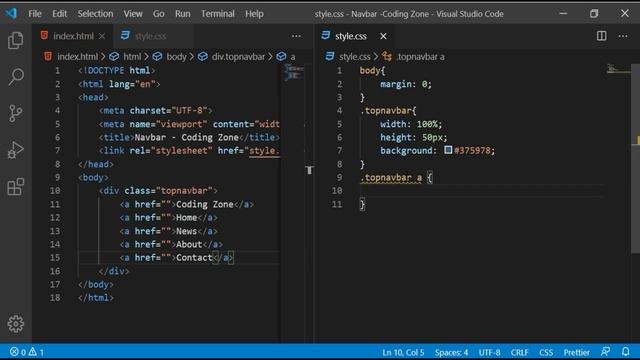Change encoding via UTF-8 indicator

coord(489,352)
